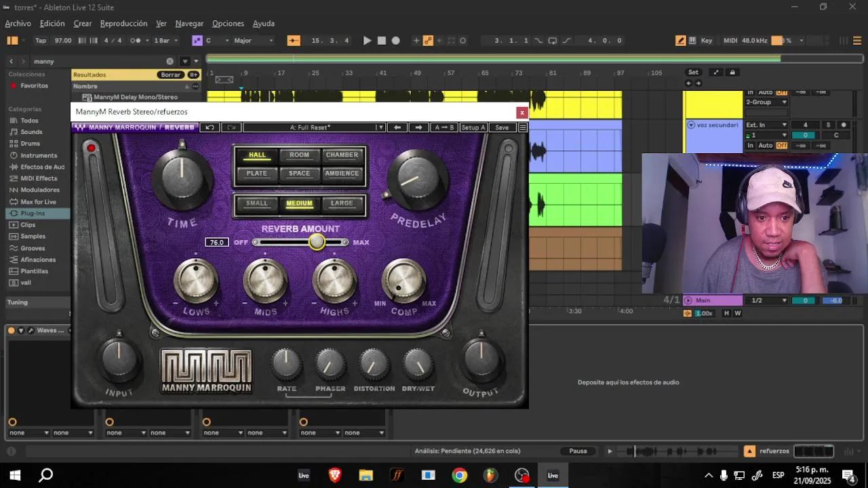Toggle Draw Mode pencil icon
This screenshot has height=488, width=868.
click(680, 41)
